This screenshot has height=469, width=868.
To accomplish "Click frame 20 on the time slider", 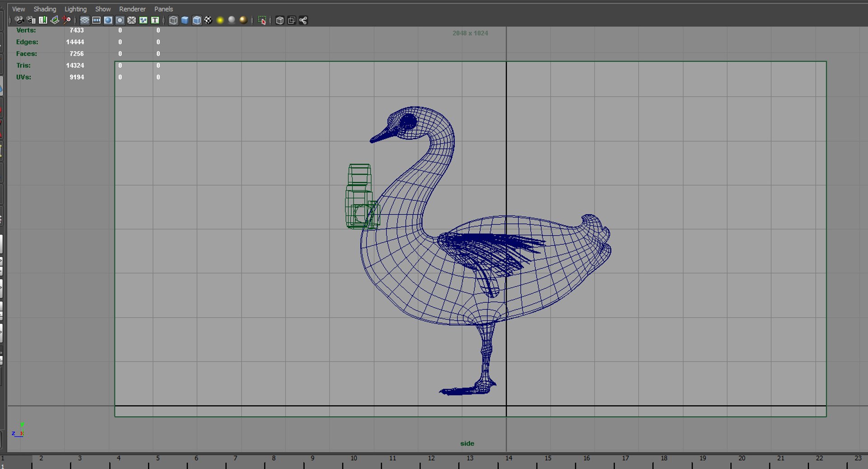I will tap(741, 458).
